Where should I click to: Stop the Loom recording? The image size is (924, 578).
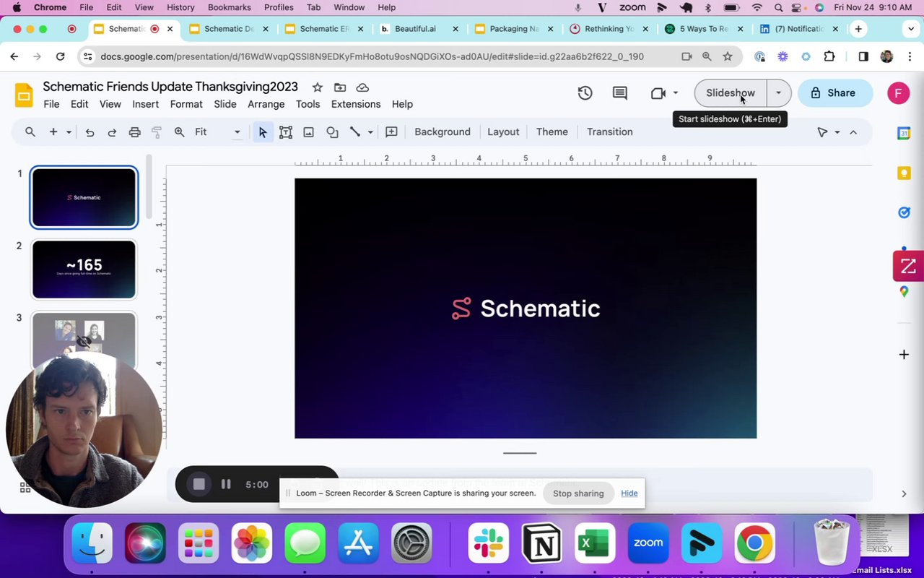[199, 484]
